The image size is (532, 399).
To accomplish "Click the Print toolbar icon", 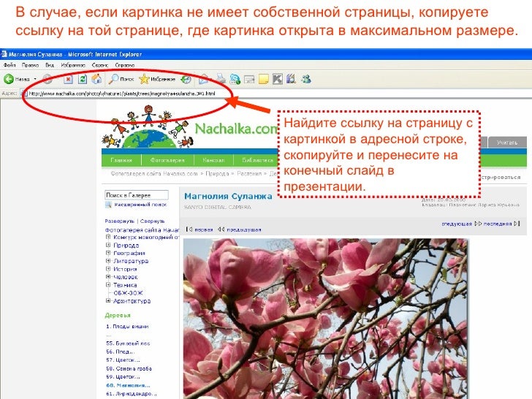I will click(x=221, y=79).
